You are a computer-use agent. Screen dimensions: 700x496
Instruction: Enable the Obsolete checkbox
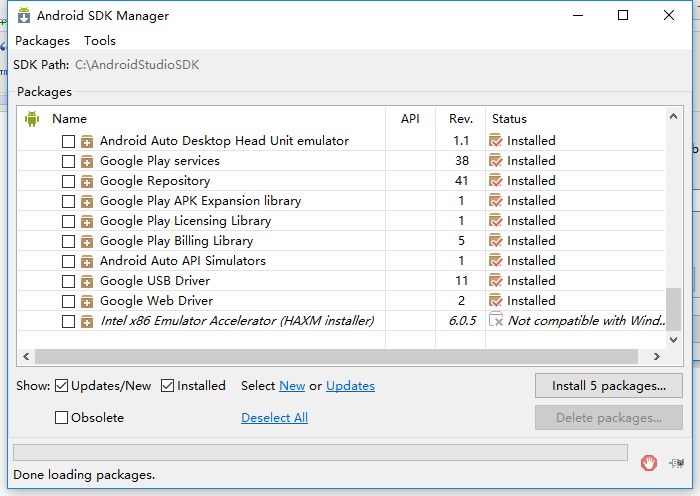(x=61, y=417)
